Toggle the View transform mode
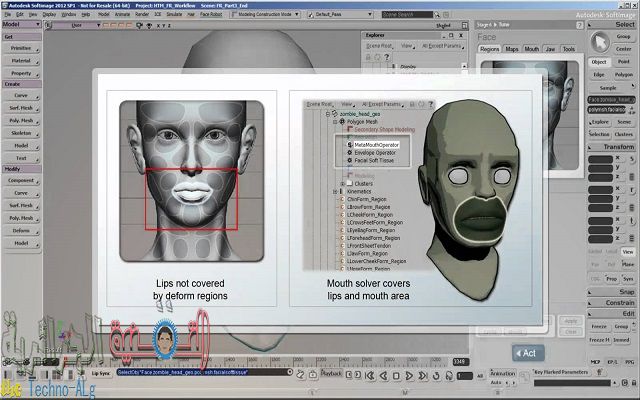 pos(628,252)
